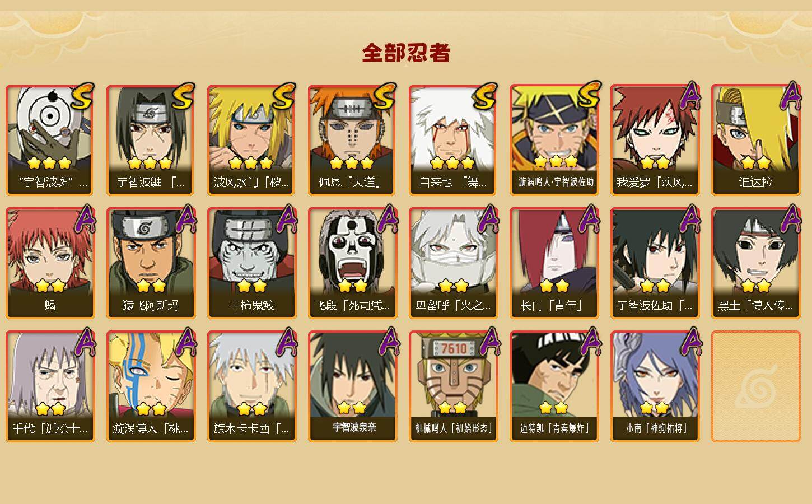Choose the 小南「神驹佑将」 ninja card

[x=655, y=386]
